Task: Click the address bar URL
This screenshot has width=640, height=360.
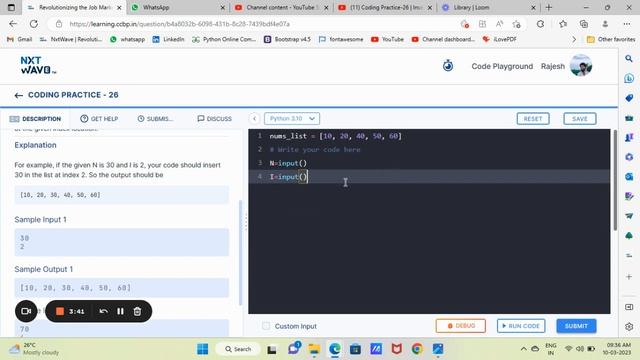Action: [180, 24]
